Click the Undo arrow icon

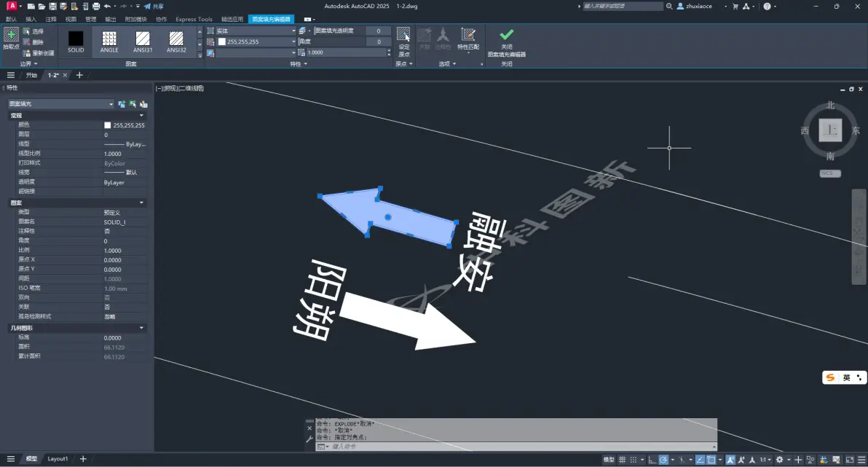coord(107,6)
